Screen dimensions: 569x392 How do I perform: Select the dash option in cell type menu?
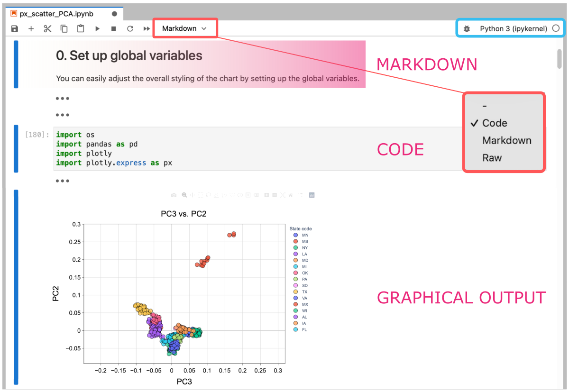pyautogui.click(x=485, y=106)
